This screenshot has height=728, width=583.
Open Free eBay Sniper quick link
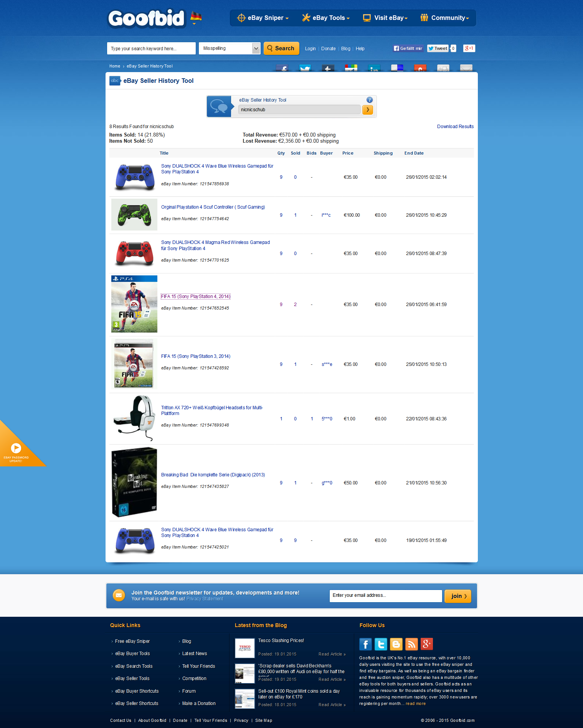pos(132,641)
